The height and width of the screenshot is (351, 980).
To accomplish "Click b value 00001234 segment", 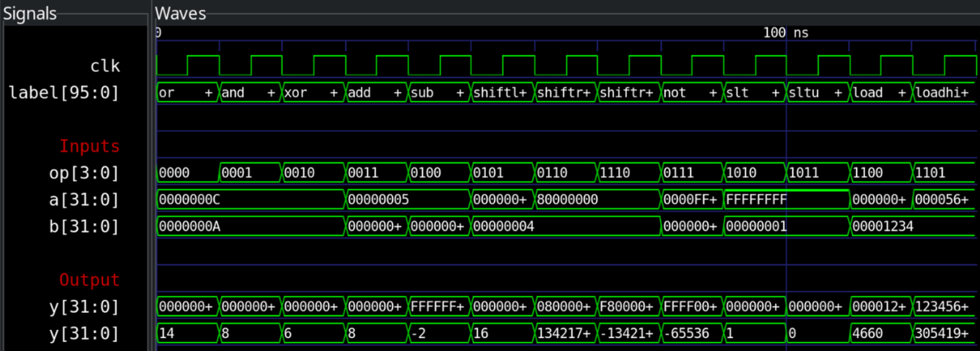I will (x=915, y=226).
